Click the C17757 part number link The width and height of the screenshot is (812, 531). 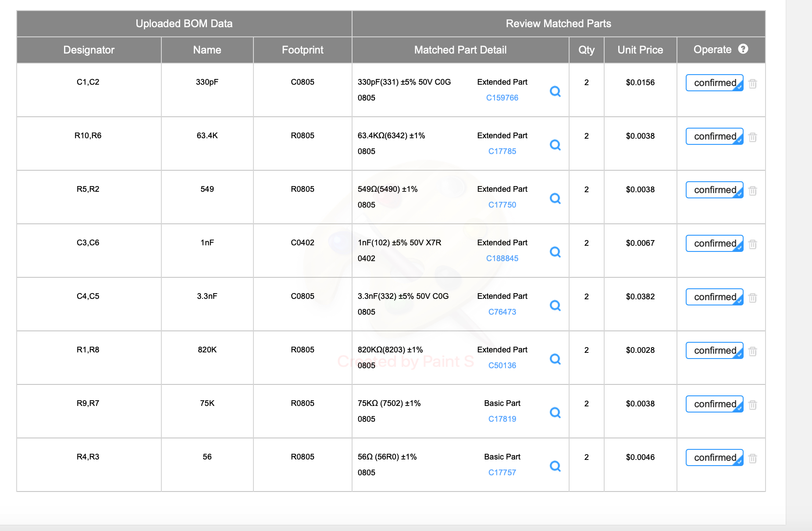502,473
